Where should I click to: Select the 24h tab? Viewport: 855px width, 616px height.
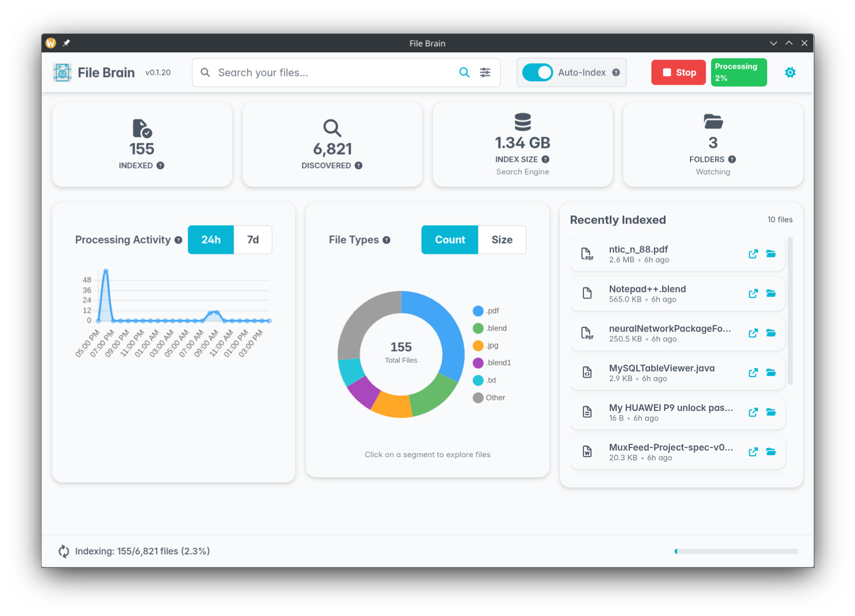pyautogui.click(x=211, y=239)
